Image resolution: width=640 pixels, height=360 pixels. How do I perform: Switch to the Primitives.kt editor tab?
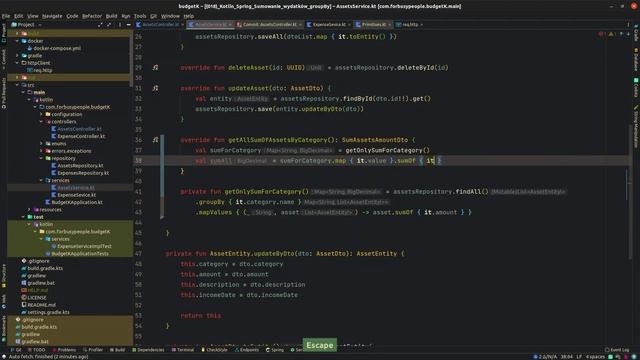click(373, 24)
